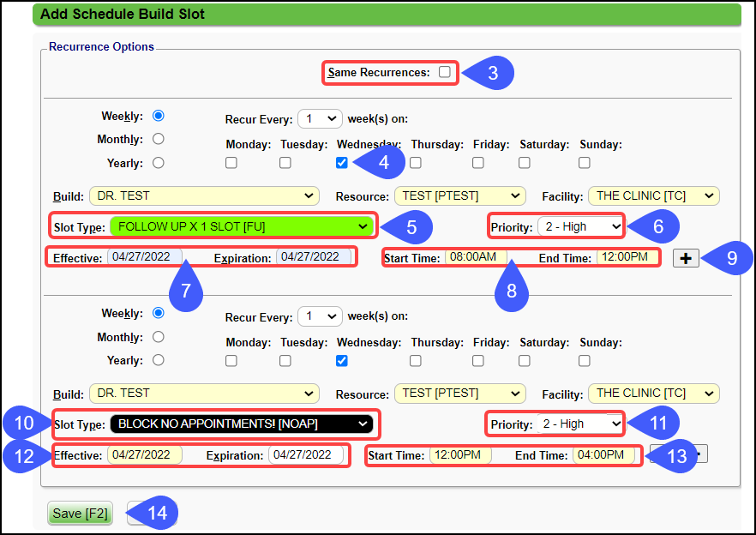
Task: Click the plus icon to add a slot
Action: point(686,257)
